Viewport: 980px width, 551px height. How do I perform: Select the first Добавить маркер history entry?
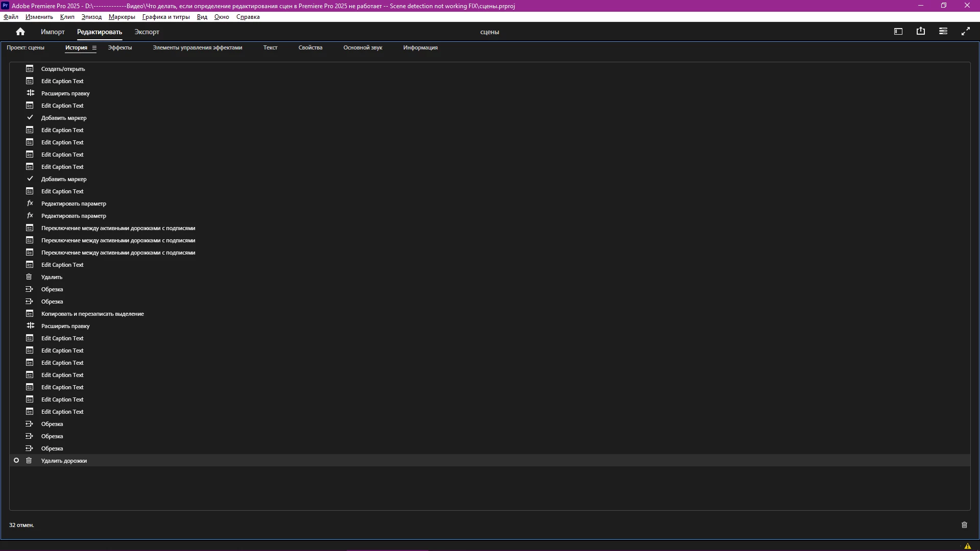[x=64, y=118]
